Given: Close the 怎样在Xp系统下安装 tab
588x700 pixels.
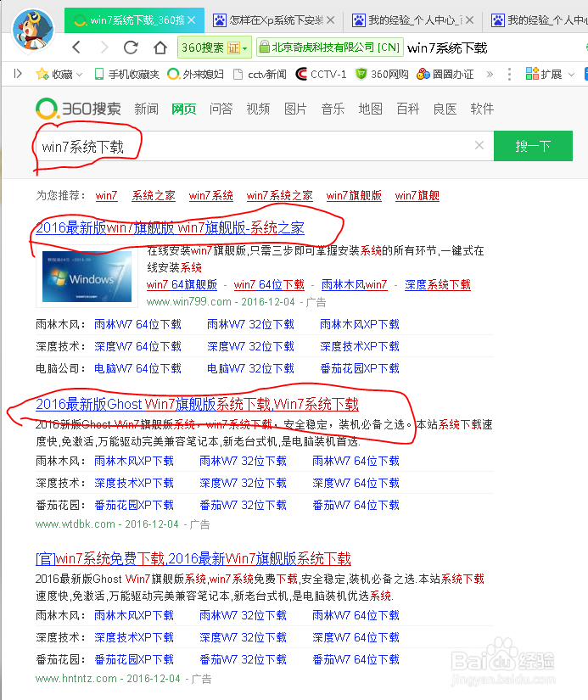Looking at the screenshot, I should (330, 20).
